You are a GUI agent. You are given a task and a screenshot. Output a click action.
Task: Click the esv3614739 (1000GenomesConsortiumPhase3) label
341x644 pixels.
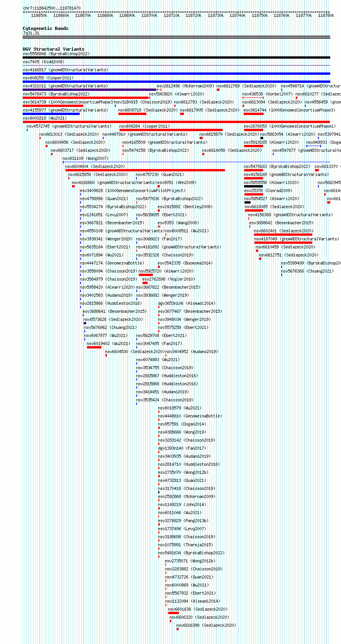[x=68, y=102]
